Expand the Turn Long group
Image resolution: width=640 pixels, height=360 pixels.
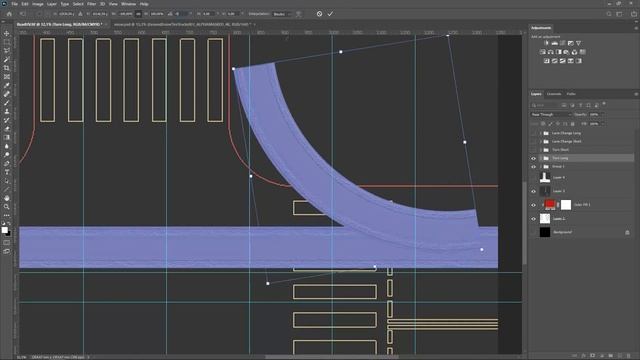[541, 158]
